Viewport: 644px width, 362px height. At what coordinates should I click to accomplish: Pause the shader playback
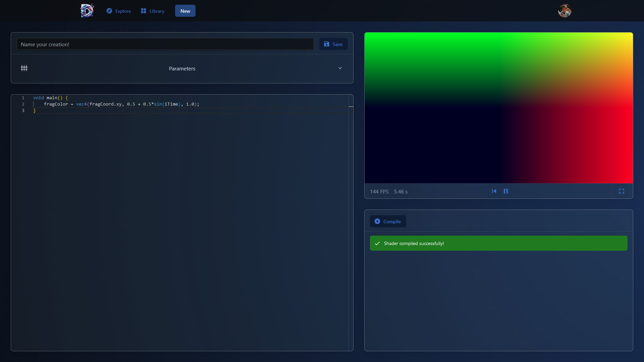(506, 191)
